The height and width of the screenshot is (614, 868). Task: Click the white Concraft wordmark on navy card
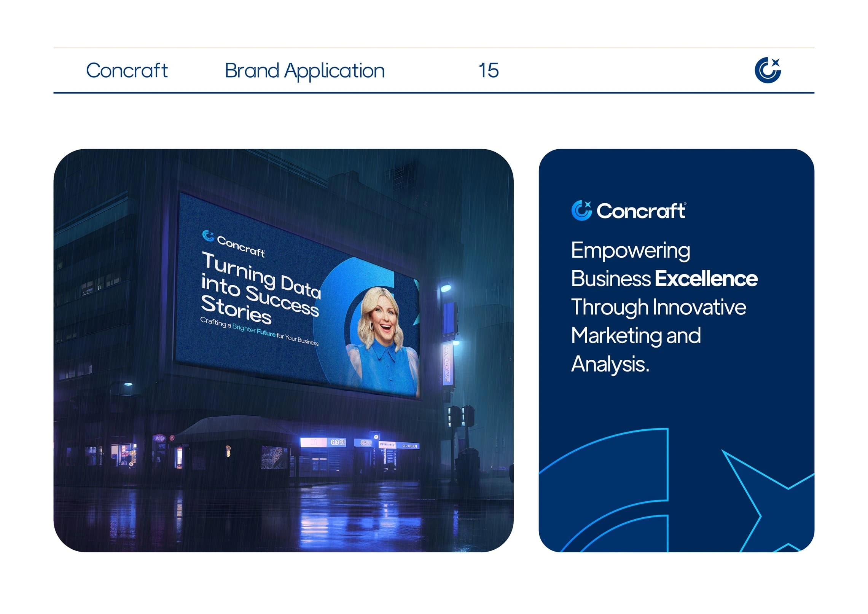[x=641, y=211]
